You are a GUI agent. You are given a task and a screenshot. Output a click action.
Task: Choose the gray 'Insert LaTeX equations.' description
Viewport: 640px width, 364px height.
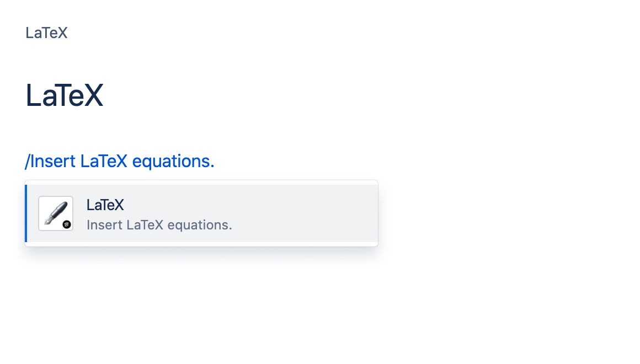tap(159, 225)
